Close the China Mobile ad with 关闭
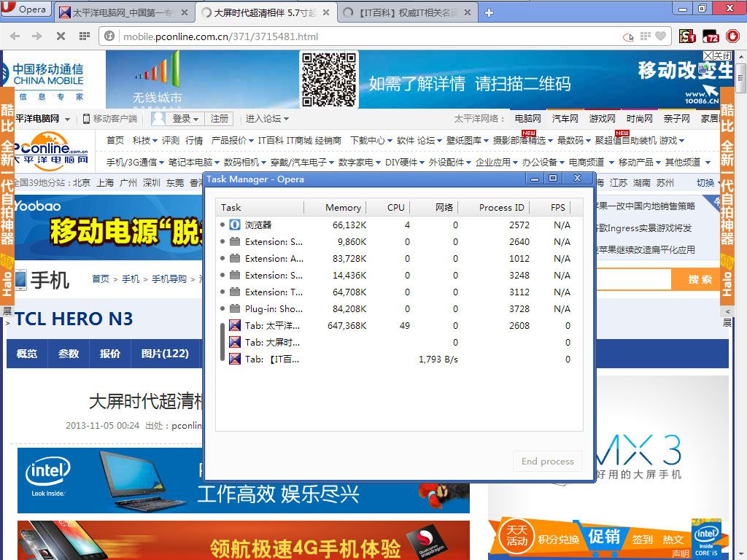Screen dimensions: 747x560 click(x=718, y=55)
